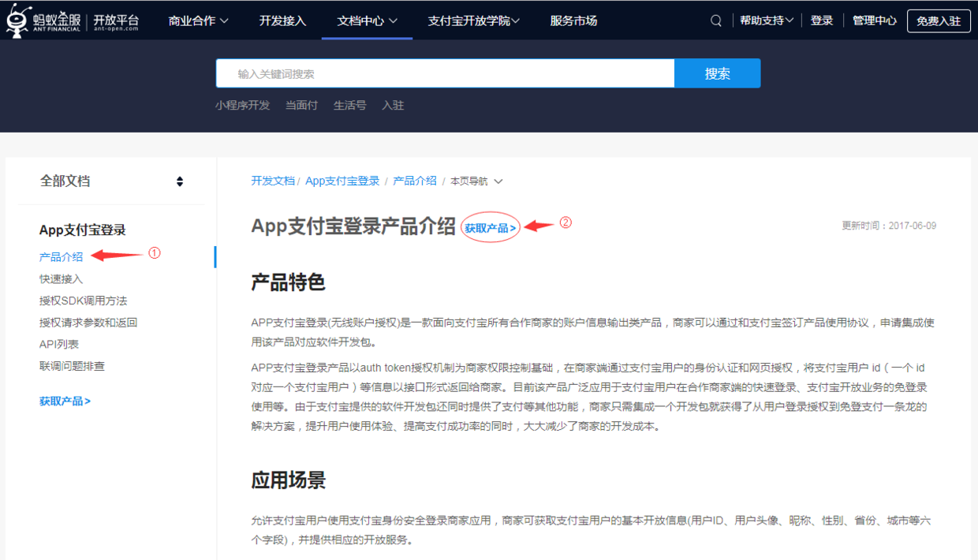Open the search magnifier icon in header
This screenshot has height=560, width=978.
pos(716,21)
